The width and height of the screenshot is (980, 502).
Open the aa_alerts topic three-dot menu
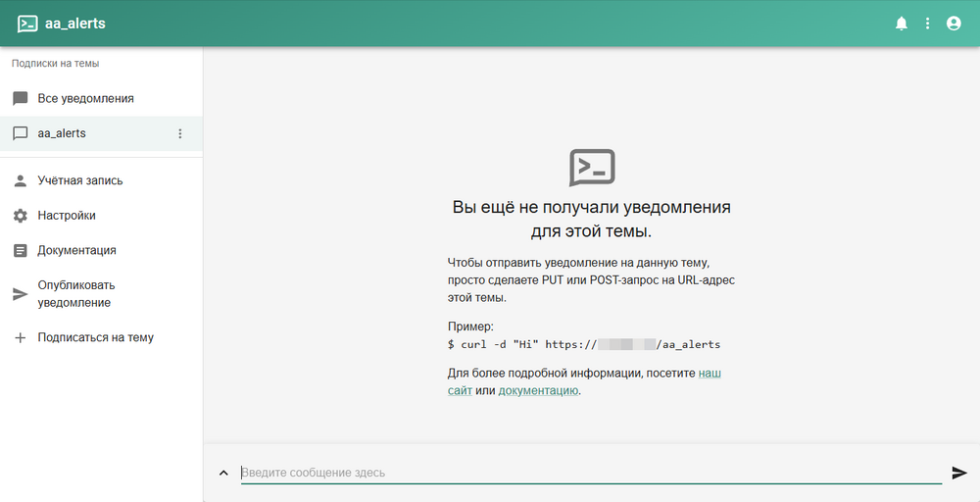coord(179,133)
